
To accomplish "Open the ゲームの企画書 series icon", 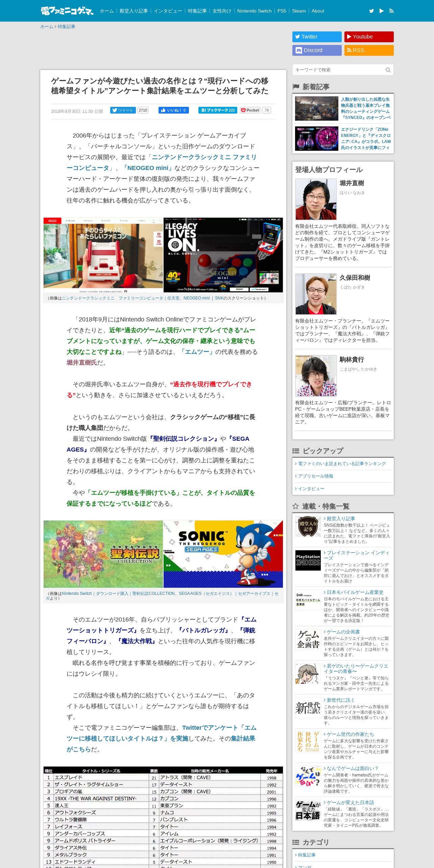I will coord(308,640).
